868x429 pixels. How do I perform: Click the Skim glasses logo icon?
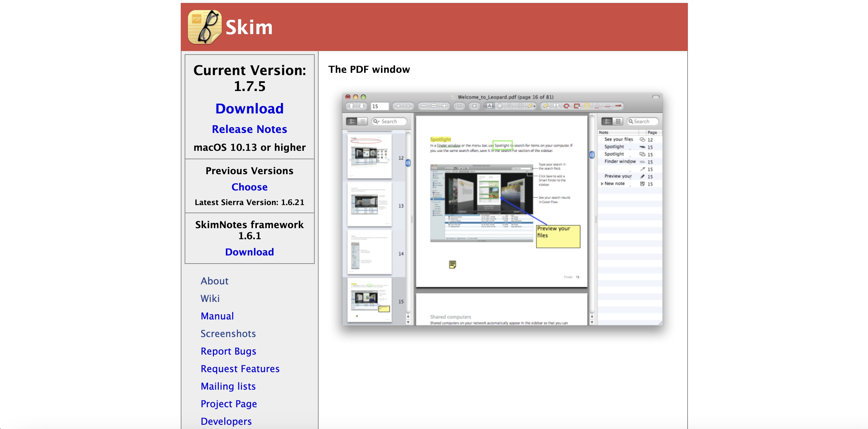tap(204, 27)
